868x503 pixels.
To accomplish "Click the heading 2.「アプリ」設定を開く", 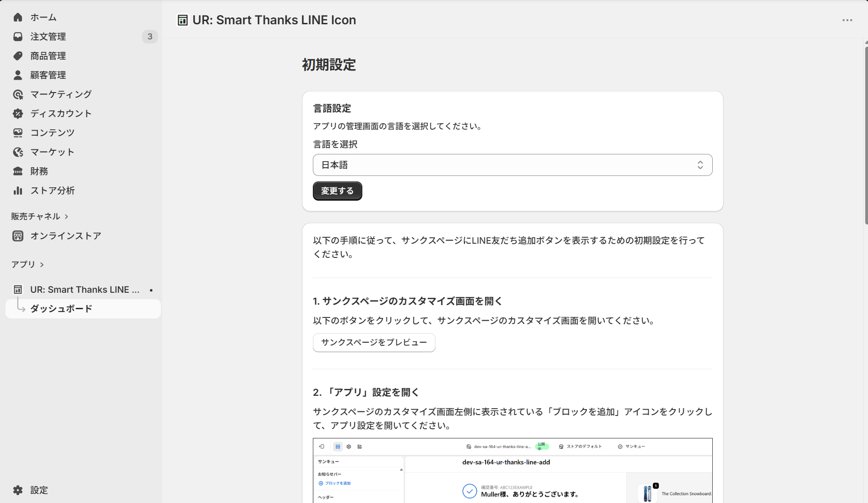I will pyautogui.click(x=366, y=393).
